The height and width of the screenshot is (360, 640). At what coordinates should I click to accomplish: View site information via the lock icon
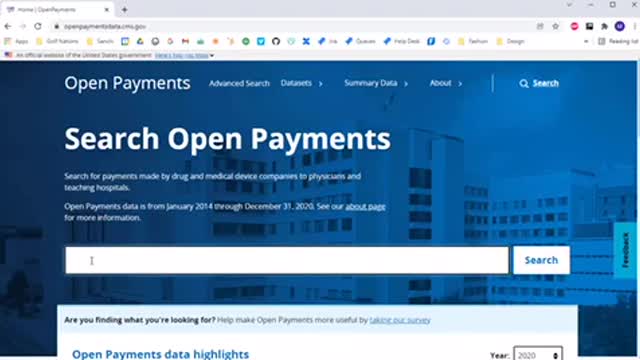57,26
